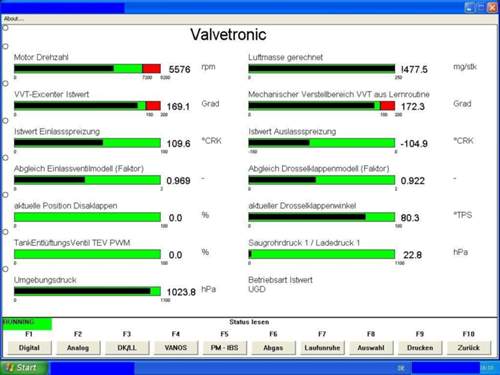Select the VANOS button

click(176, 348)
